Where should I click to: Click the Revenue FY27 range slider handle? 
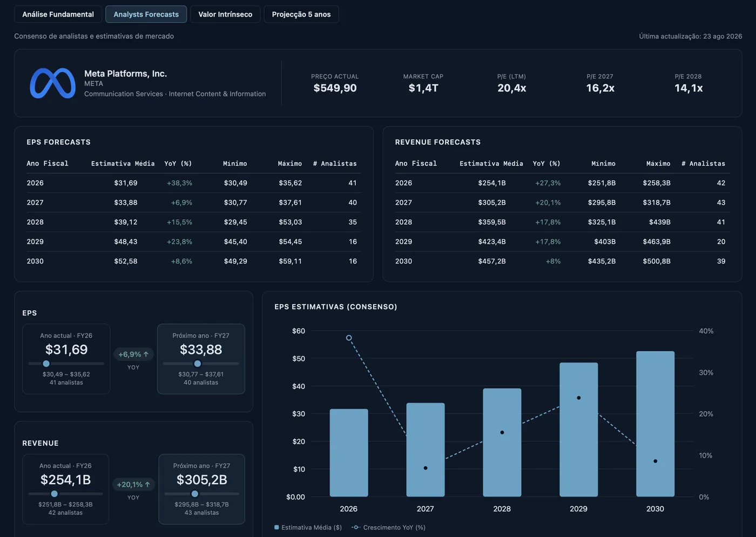pyautogui.click(x=194, y=494)
